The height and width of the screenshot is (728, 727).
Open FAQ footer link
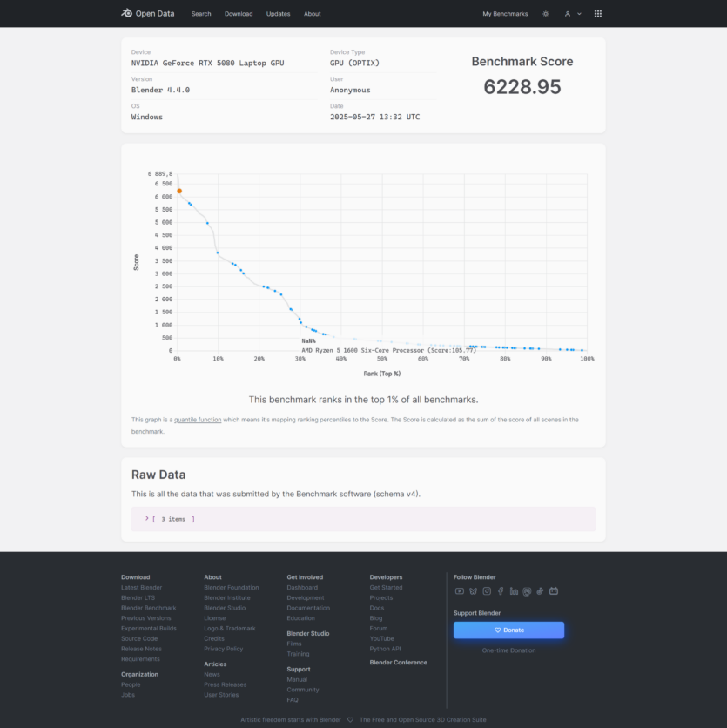coord(293,699)
